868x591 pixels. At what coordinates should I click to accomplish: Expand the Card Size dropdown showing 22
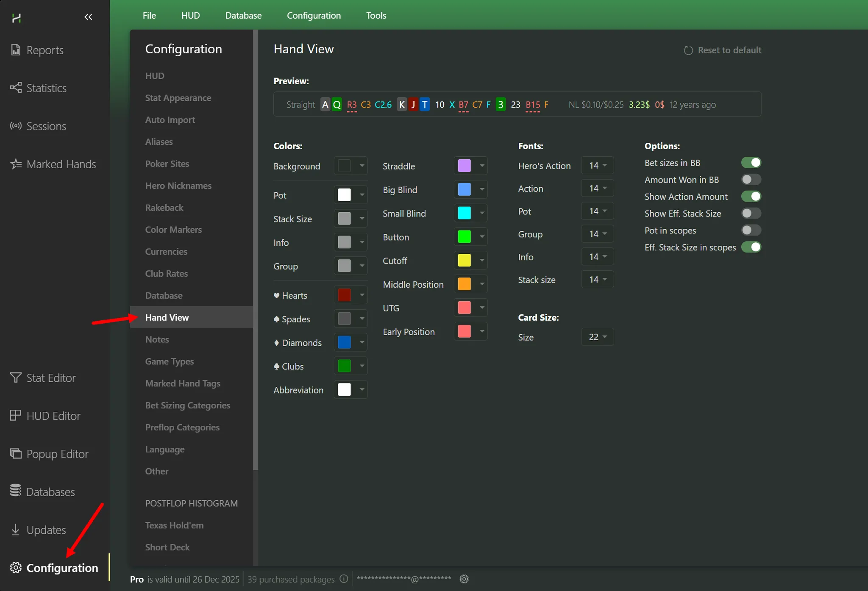[x=597, y=337]
